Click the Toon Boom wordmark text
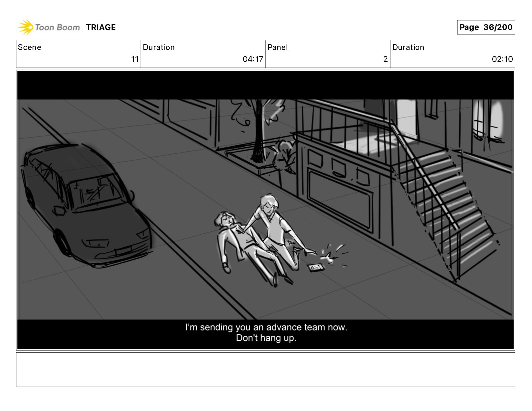This screenshot has width=532, height=411. 57,27
